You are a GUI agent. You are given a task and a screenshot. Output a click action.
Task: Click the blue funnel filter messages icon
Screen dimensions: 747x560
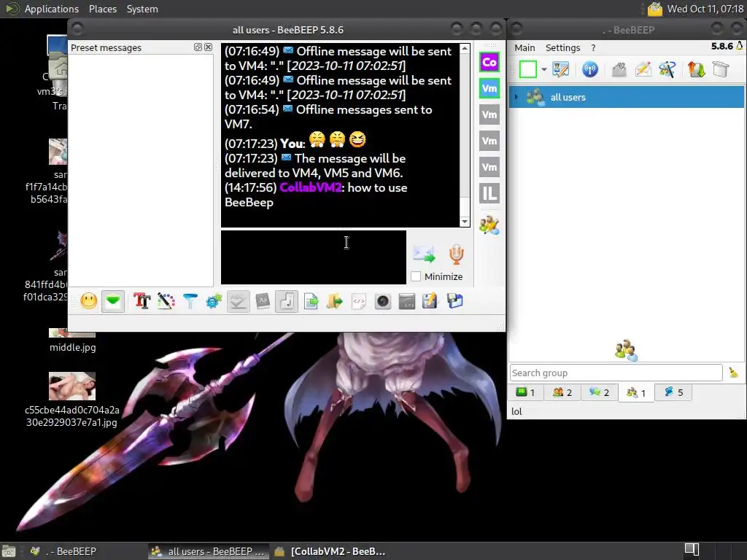(x=190, y=301)
